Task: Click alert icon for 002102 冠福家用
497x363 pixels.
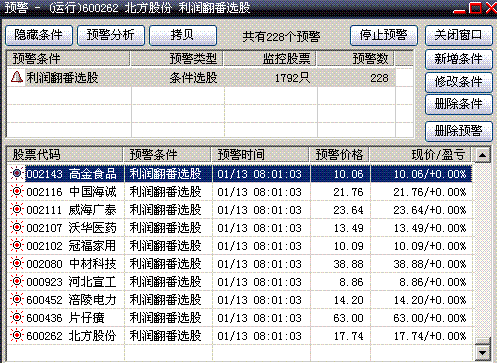Action: (x=16, y=246)
